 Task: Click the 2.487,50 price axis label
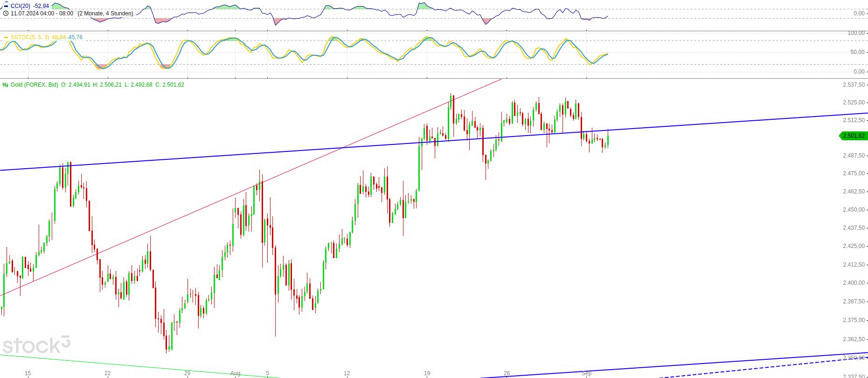click(x=854, y=156)
